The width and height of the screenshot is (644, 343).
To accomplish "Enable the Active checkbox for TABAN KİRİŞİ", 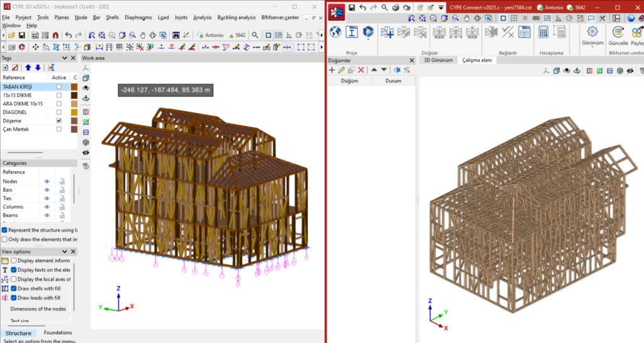I will 59,86.
